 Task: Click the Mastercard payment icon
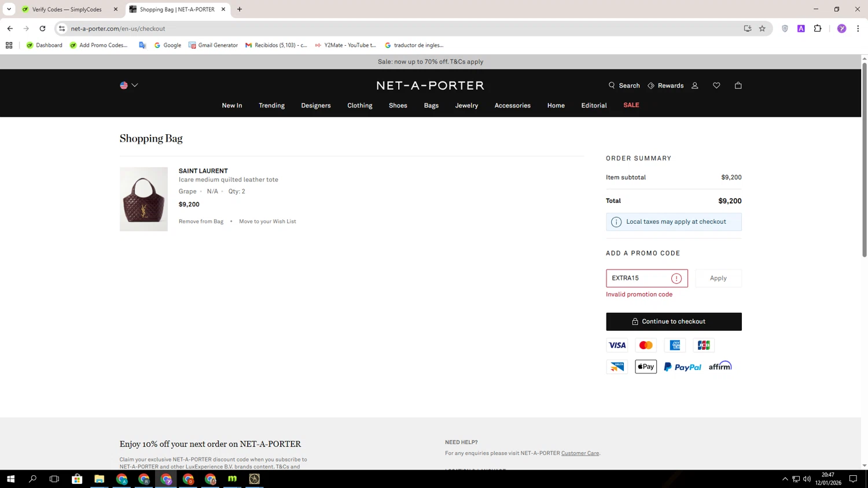[646, 345]
